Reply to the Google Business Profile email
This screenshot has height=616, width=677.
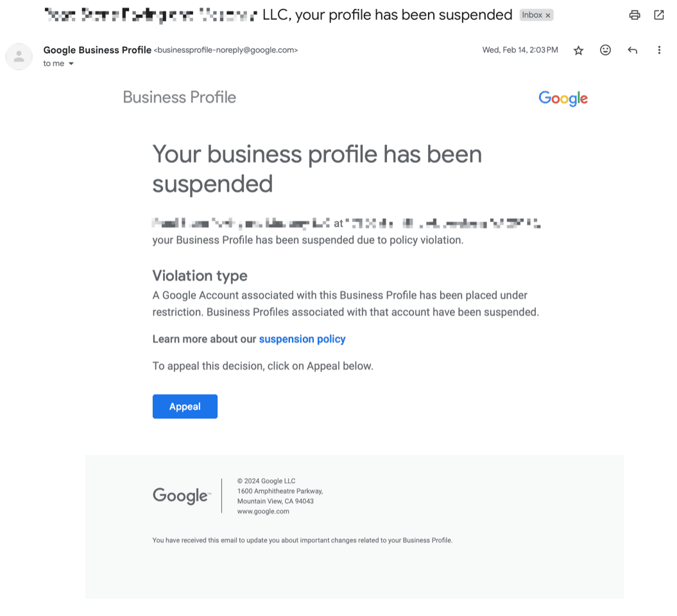point(632,50)
